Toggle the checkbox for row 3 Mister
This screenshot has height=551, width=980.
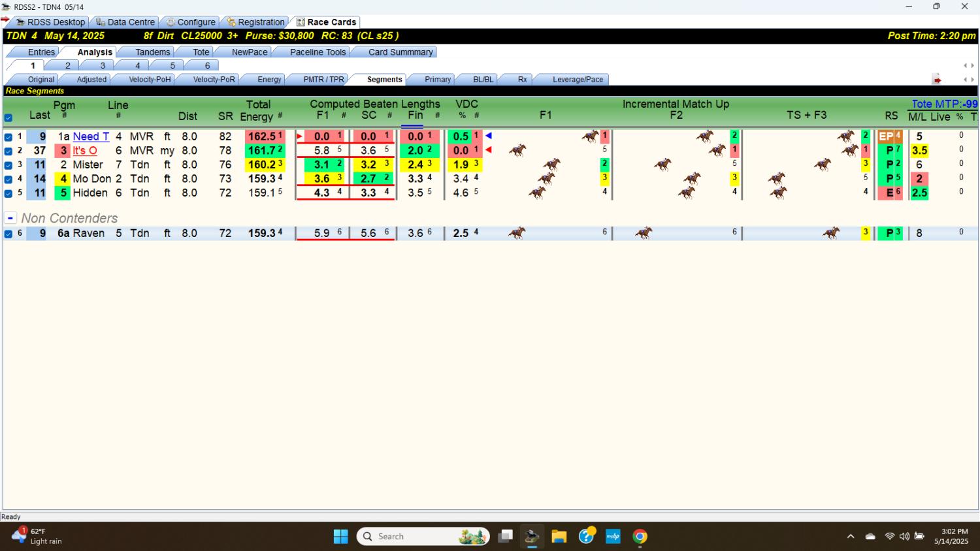tap(8, 165)
